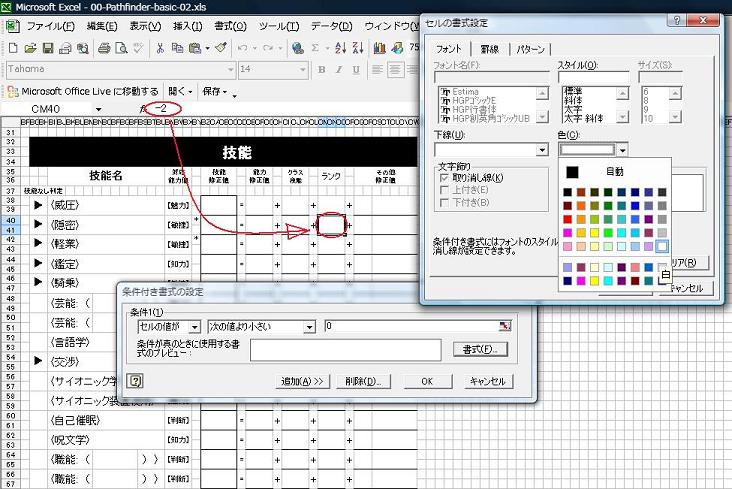Image resolution: width=732 pixels, height=489 pixels.
Task: Click the Cut scissors icon
Action: 160,48
